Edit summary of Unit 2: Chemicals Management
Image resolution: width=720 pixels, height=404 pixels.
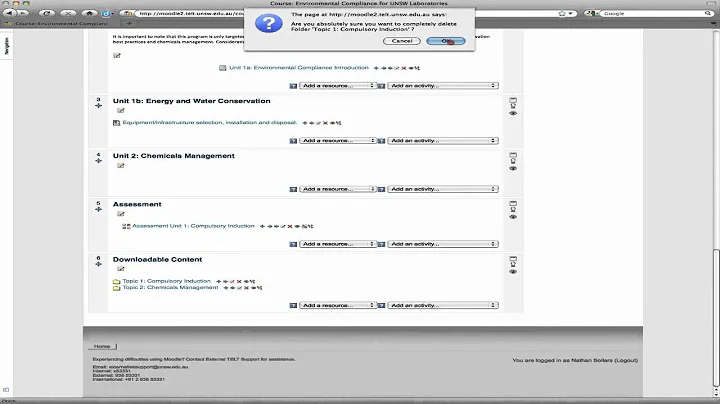[121, 165]
